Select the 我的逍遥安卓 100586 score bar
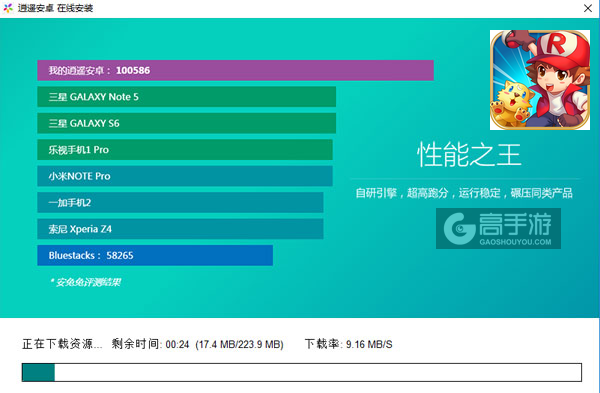600x393 pixels. pyautogui.click(x=235, y=70)
